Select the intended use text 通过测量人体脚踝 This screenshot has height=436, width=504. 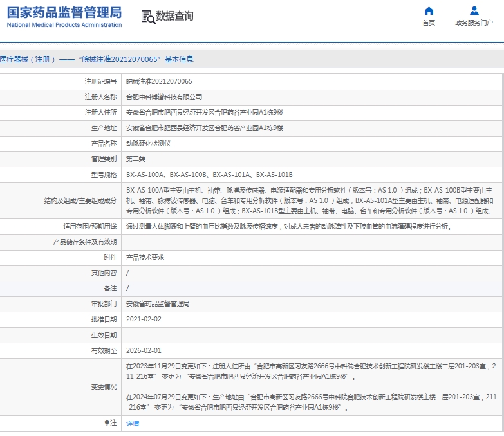point(289,226)
